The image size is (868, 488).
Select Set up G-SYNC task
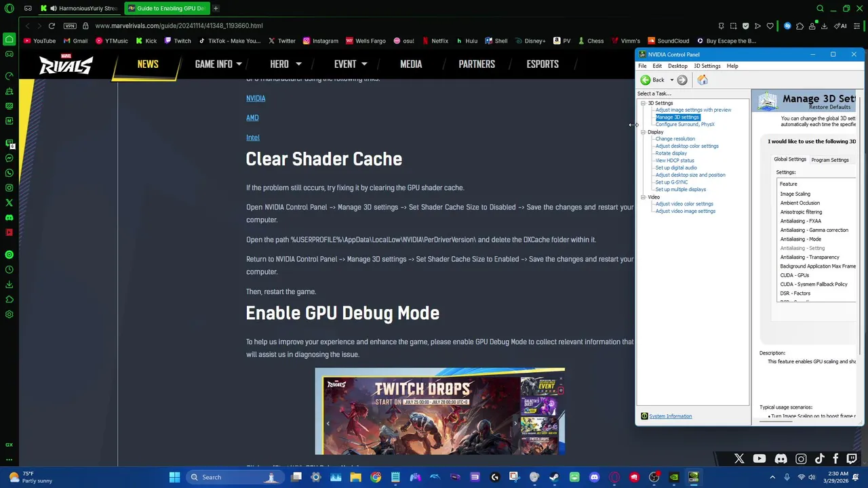click(x=671, y=182)
